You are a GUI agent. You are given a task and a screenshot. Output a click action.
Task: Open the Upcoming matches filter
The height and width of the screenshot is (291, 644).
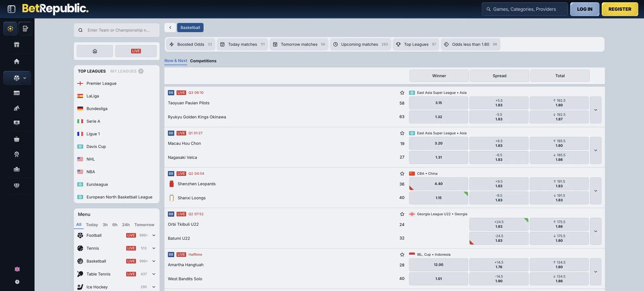(x=361, y=45)
